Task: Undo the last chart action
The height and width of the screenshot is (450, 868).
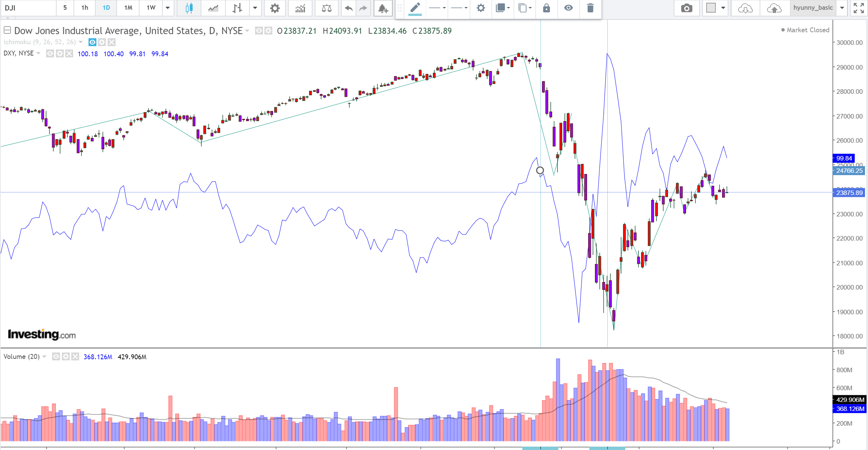Action: 348,8
